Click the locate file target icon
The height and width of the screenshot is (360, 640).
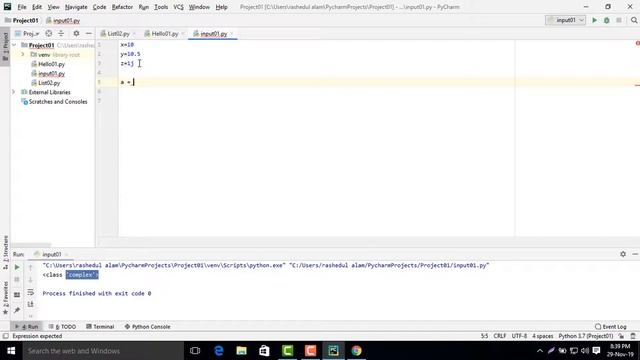tap(49, 33)
